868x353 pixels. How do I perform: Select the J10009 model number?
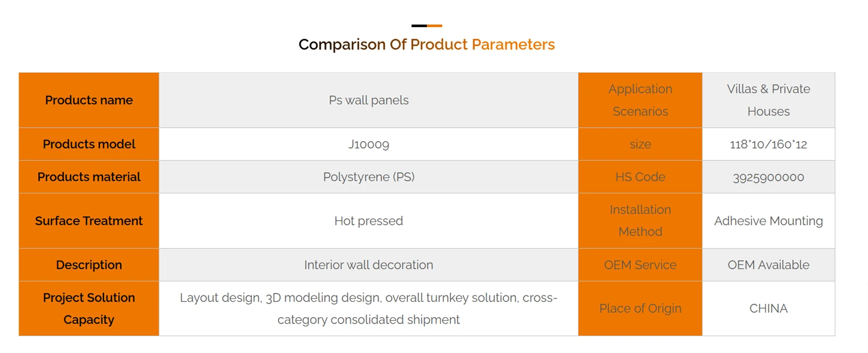(368, 144)
